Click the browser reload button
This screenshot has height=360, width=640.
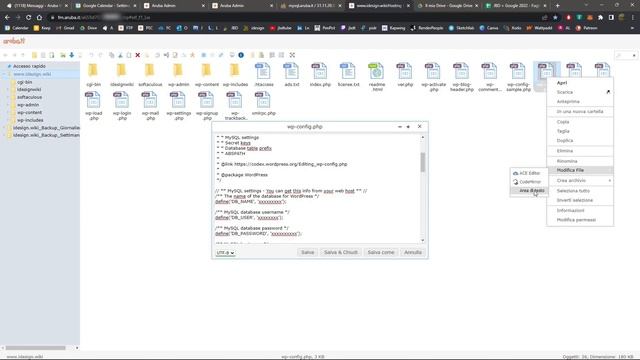pos(28,18)
